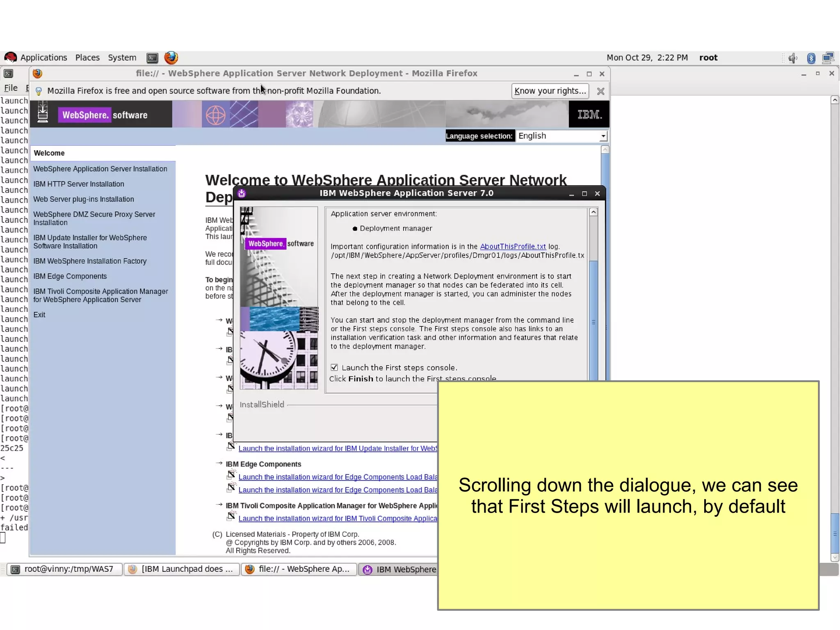Click the network connection tray icon
The image size is (840, 630).
828,58
